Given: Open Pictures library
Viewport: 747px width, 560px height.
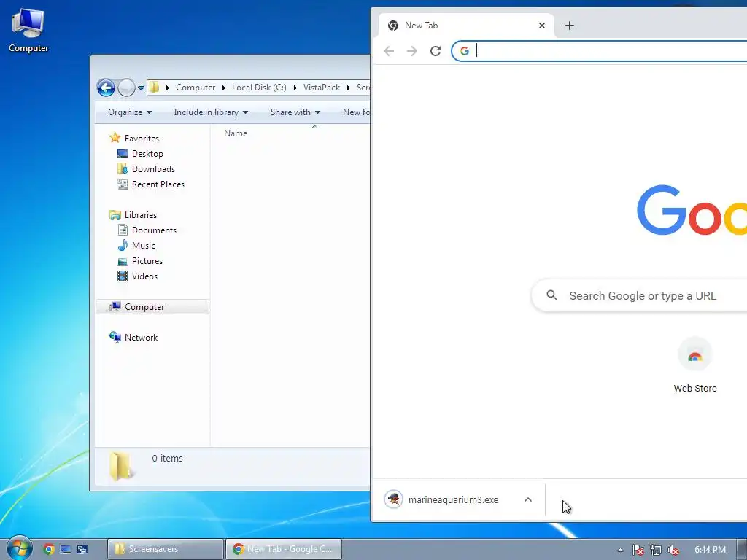Looking at the screenshot, I should [x=147, y=261].
